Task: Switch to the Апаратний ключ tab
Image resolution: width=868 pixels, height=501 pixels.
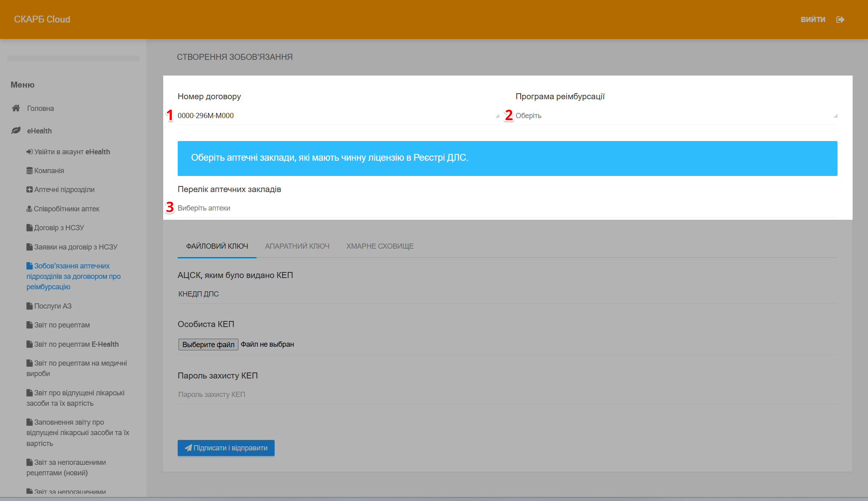Action: [x=297, y=246]
